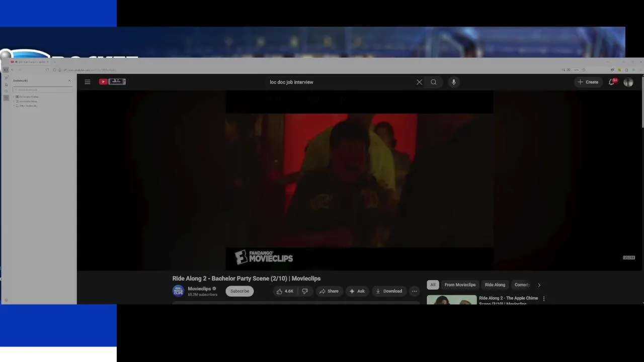
Task: Open a new browser tab
Action: tap(54, 62)
